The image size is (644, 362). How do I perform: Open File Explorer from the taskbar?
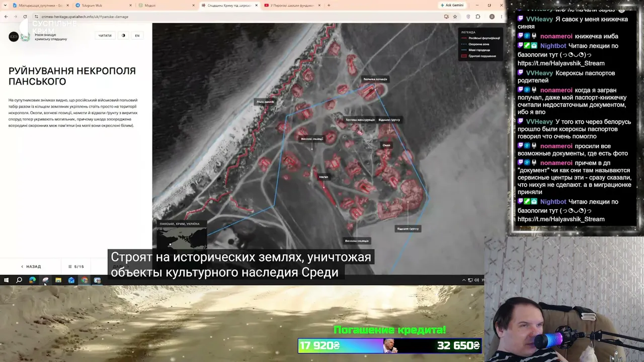coord(58,280)
